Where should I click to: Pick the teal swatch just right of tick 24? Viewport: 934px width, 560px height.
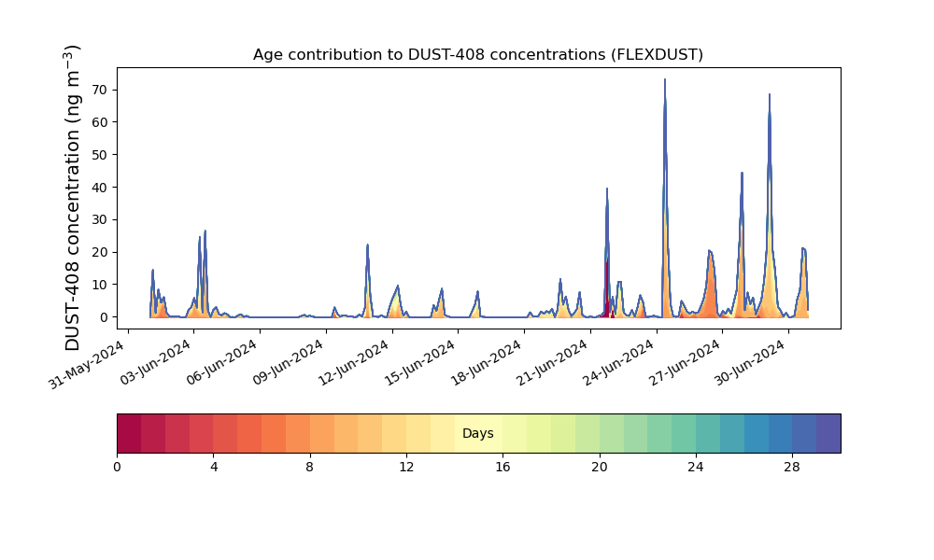point(708,433)
